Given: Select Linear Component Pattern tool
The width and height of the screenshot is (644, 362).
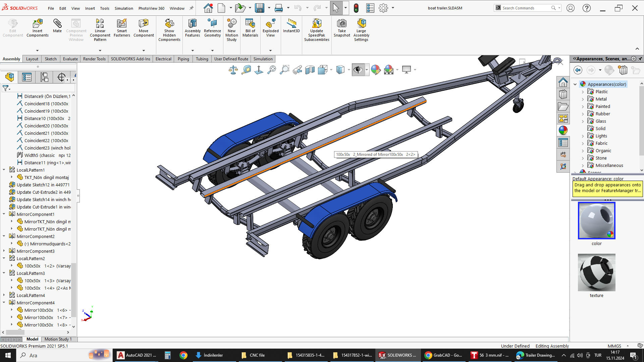Looking at the screenshot, I should click(x=100, y=23).
